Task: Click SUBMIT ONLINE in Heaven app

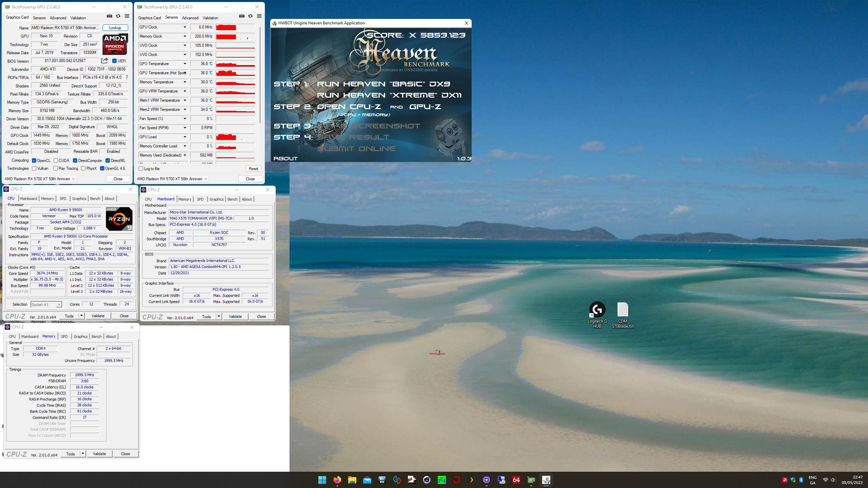Action: click(x=356, y=149)
